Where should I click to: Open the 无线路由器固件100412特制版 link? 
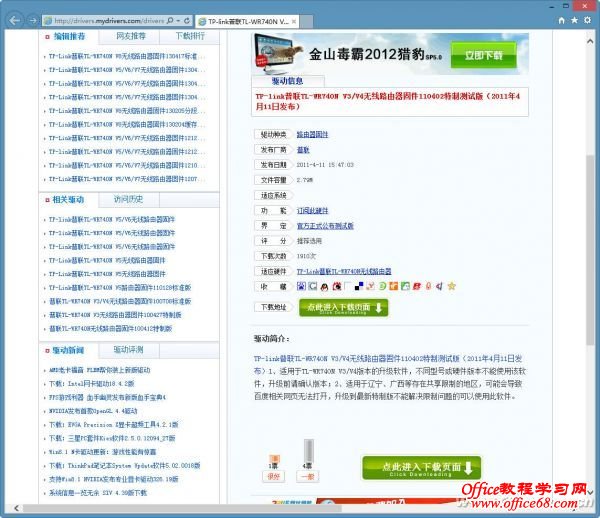pyautogui.click(x=110, y=329)
